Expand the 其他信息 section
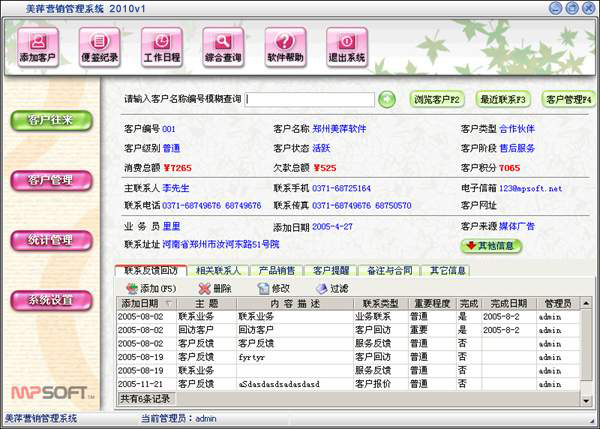Viewport: 600px width, 429px height. coord(491,245)
